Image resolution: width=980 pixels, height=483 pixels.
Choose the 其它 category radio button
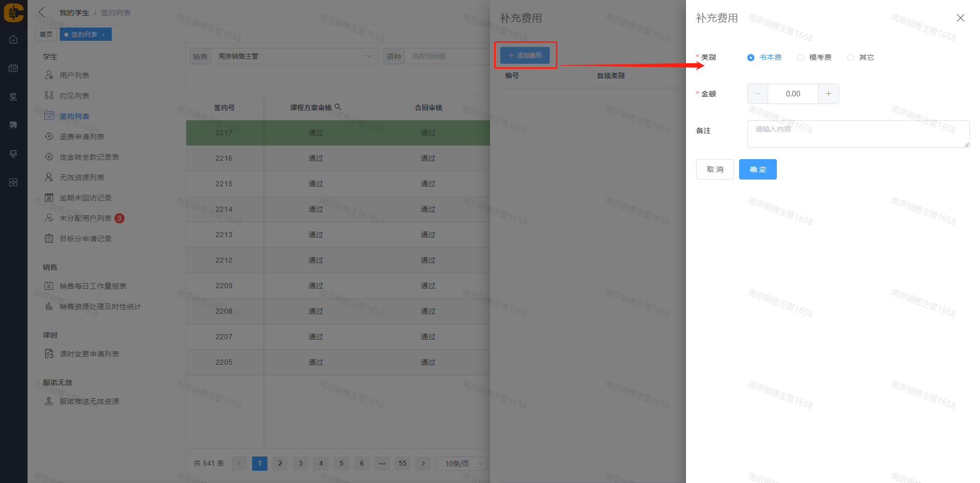[851, 58]
